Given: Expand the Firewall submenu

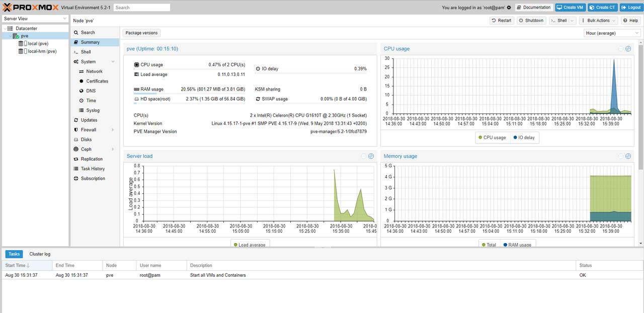Looking at the screenshot, I should 113,130.
